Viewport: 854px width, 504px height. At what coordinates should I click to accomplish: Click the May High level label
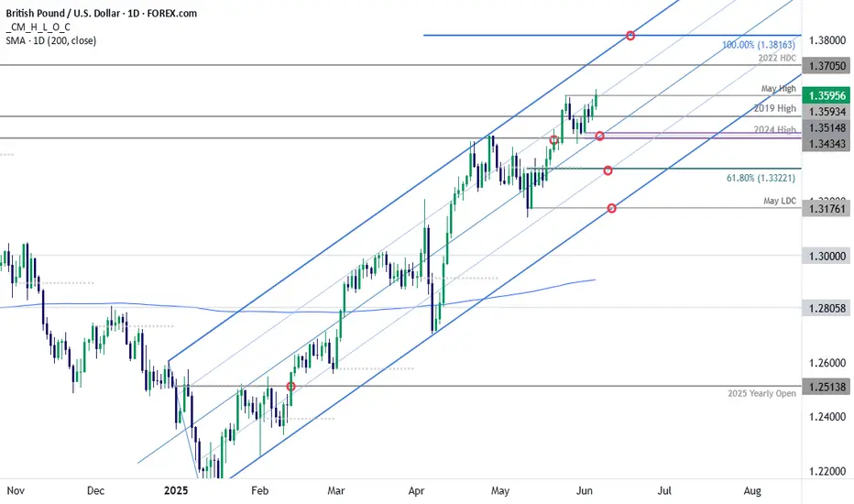[x=778, y=88]
